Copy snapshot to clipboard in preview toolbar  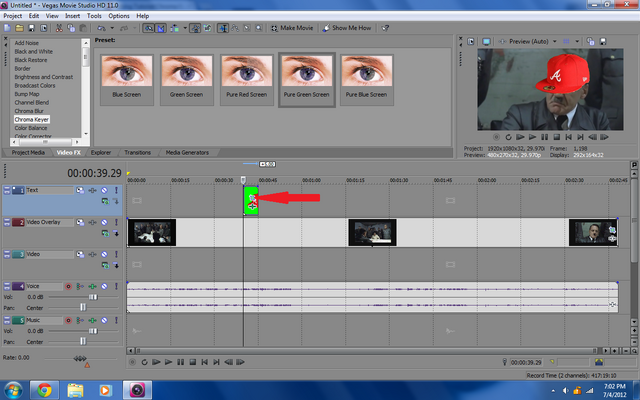pyautogui.click(x=590, y=42)
